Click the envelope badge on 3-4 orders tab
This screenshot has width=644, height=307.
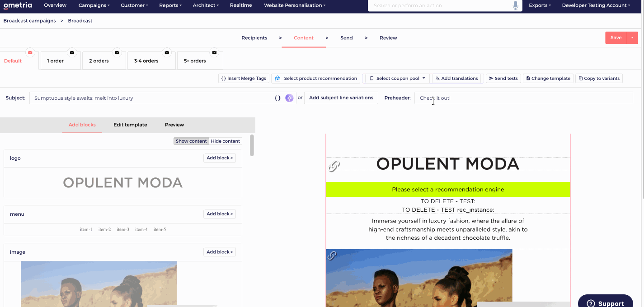click(167, 52)
